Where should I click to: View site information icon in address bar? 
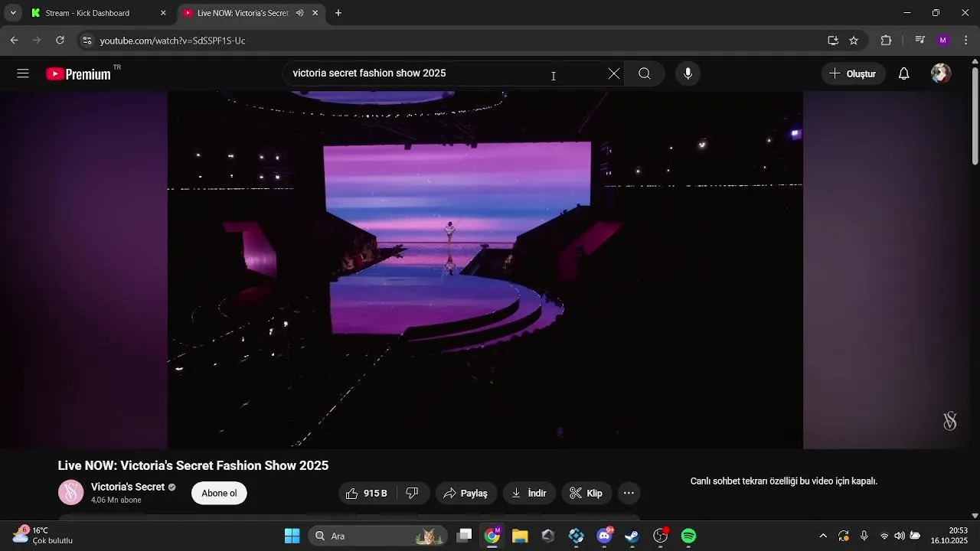(x=87, y=41)
